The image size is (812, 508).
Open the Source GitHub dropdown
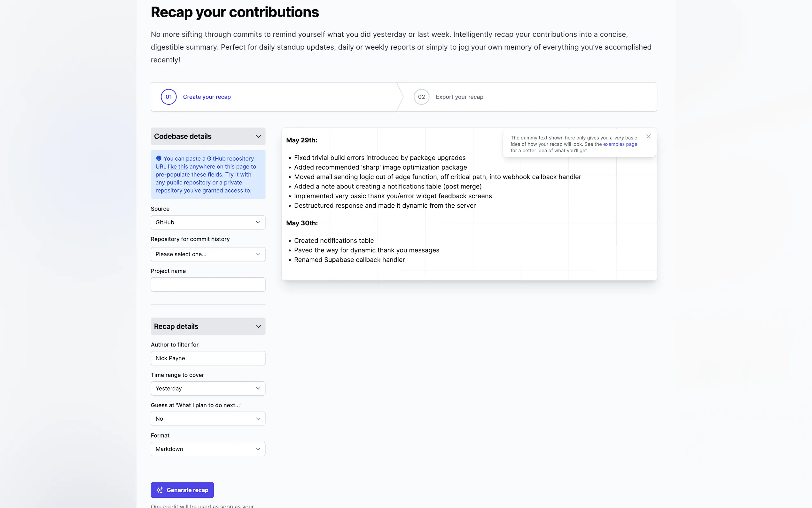pos(208,222)
